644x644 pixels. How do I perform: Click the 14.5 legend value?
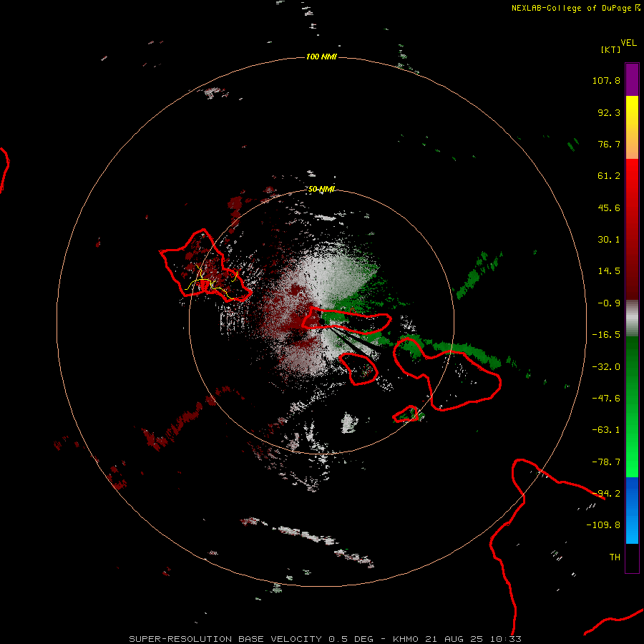point(609,271)
